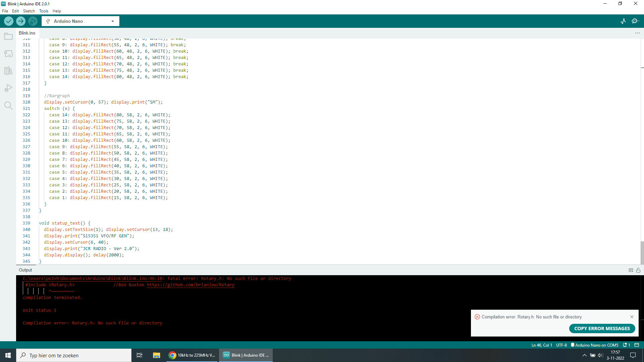Screen dimensions: 644x362
Task: Open the Edit menu
Action: (15, 11)
